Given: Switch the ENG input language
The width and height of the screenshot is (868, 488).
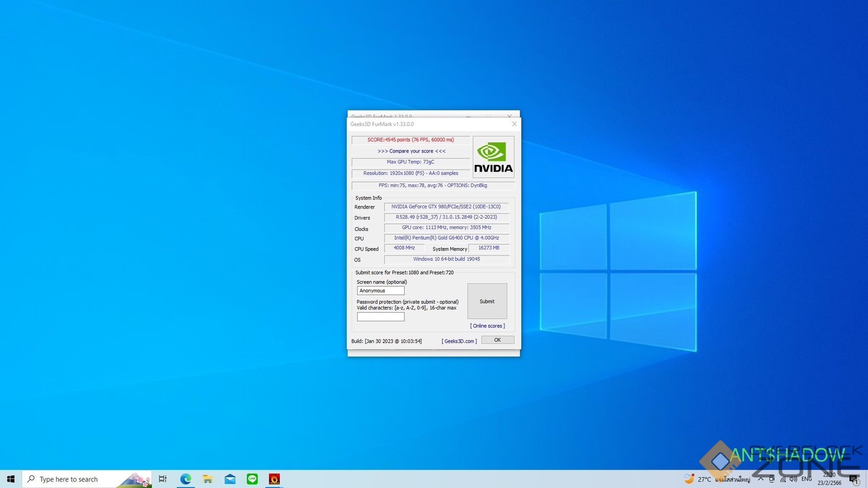Looking at the screenshot, I should pyautogui.click(x=806, y=479).
